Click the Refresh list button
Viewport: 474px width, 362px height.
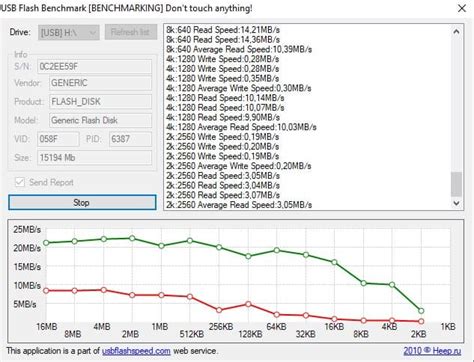tap(131, 32)
